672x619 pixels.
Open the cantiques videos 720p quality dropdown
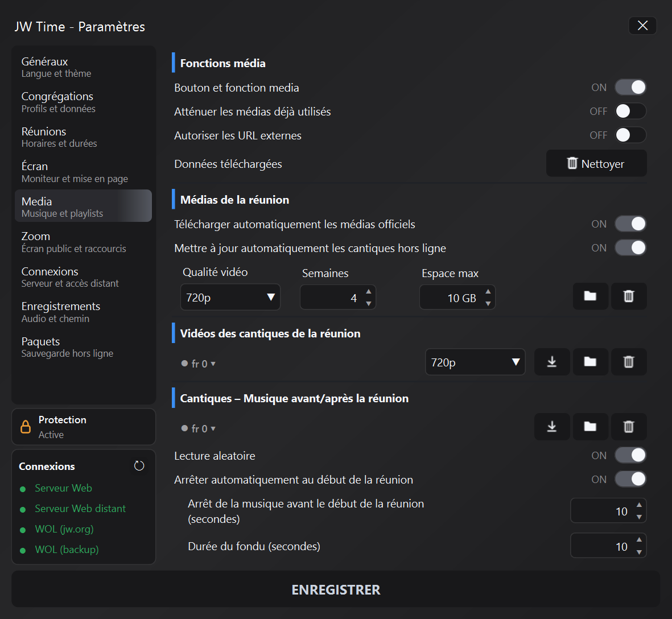[475, 362]
